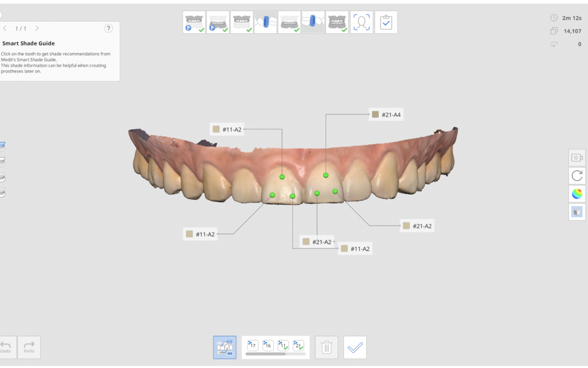Image resolution: width=588 pixels, height=368 pixels.
Task: Click the Redo arrow icon
Action: 29,347
